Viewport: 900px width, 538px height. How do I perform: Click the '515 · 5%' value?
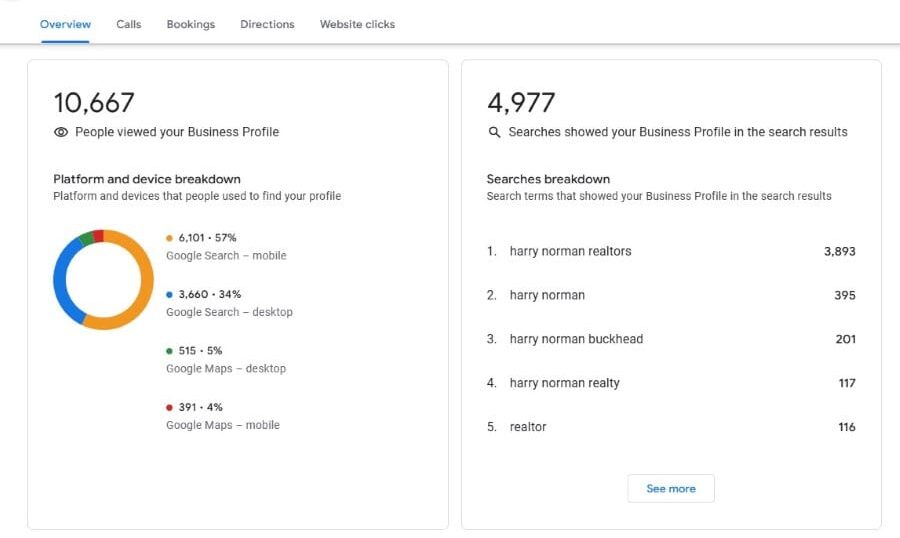click(x=200, y=351)
